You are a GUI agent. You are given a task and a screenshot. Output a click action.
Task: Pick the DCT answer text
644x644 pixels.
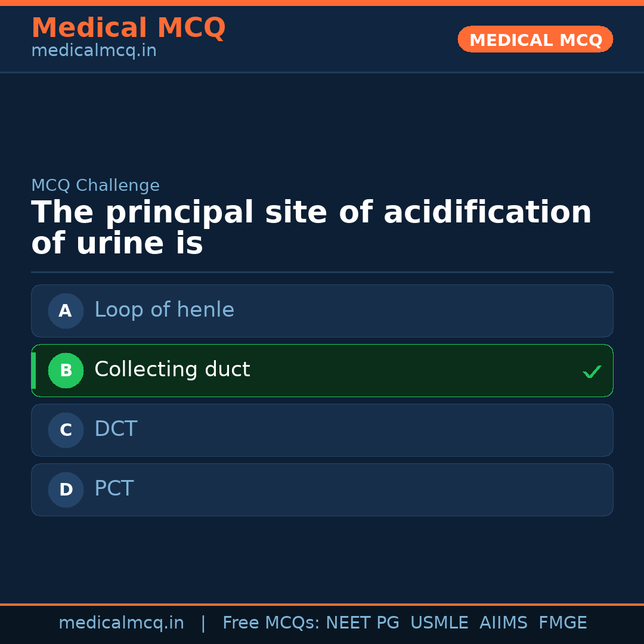(x=116, y=429)
